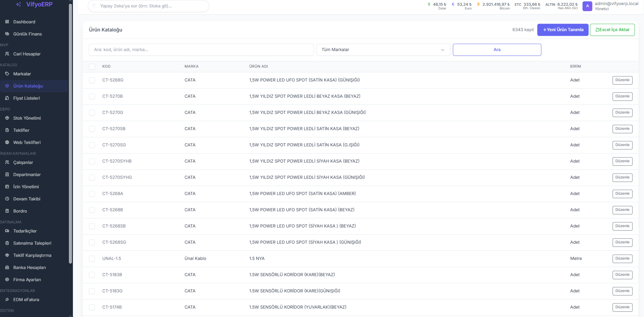Click the admin avatar icon
The height and width of the screenshot is (317, 644).
coord(587,6)
